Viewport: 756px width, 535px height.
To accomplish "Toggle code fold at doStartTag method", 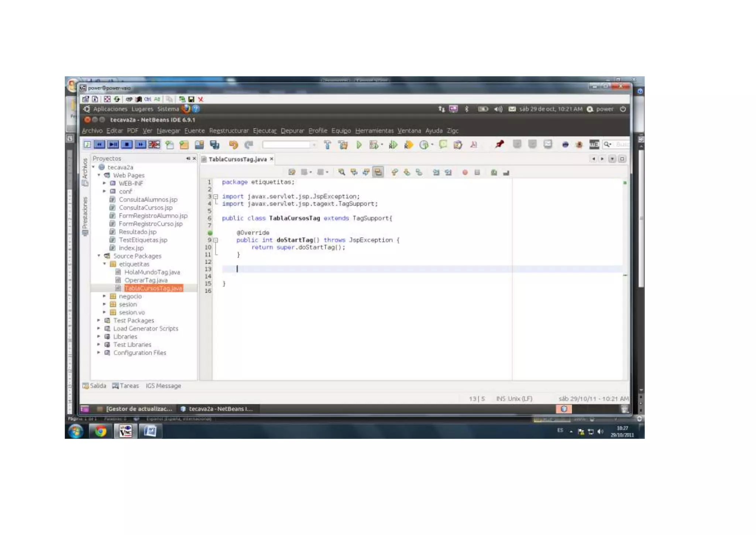I will (216, 240).
